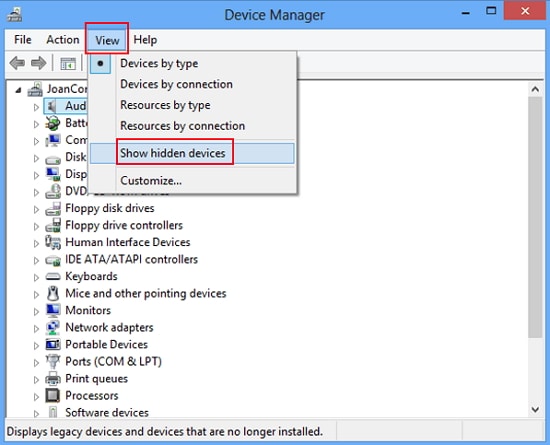
Task: Click the Network adapters icon
Action: [x=53, y=328]
